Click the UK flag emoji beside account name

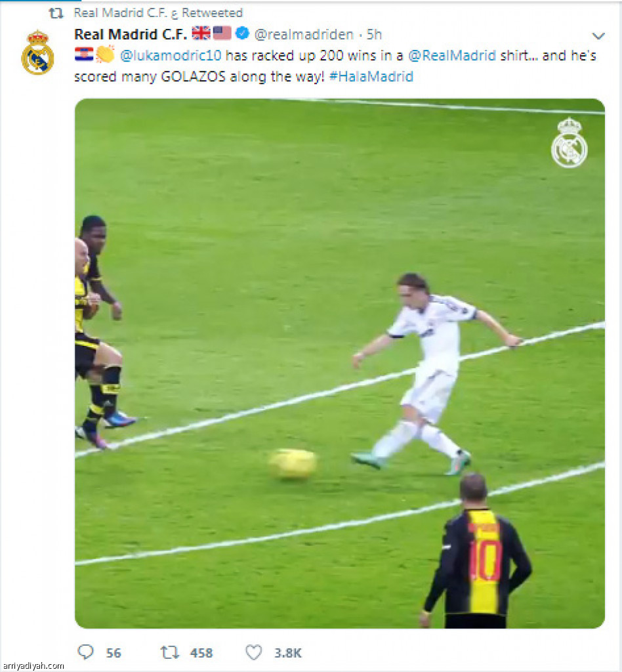(x=201, y=33)
